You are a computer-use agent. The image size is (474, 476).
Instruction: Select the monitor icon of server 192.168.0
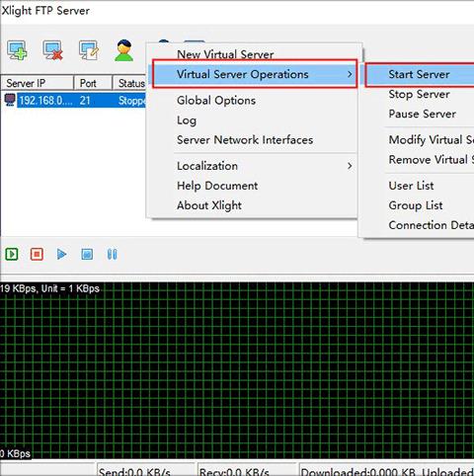click(10, 100)
